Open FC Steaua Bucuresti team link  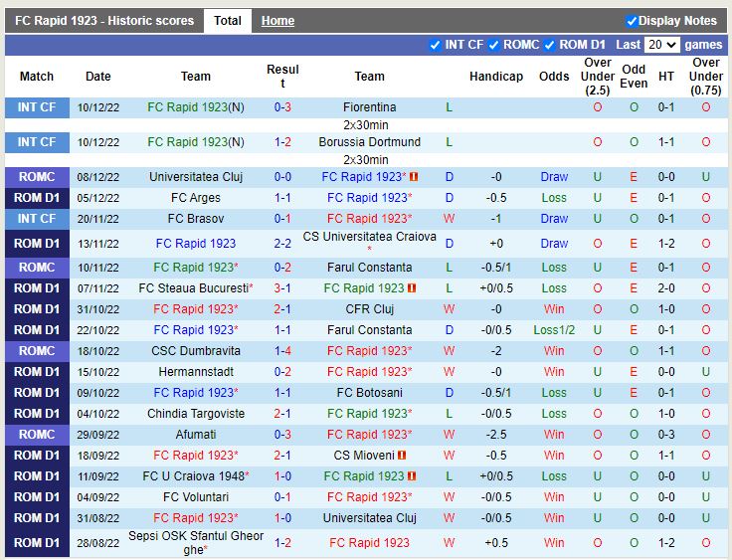coord(193,288)
